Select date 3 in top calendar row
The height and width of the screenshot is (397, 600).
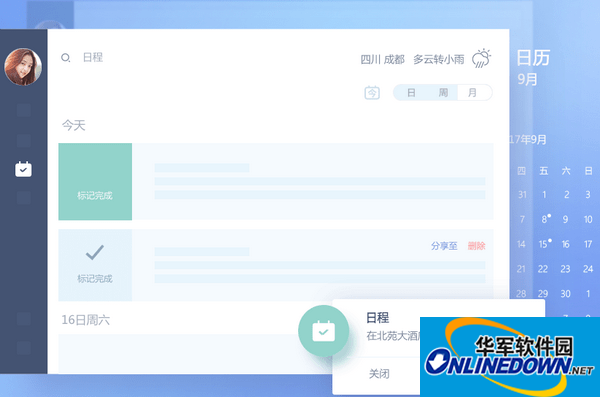click(588, 194)
